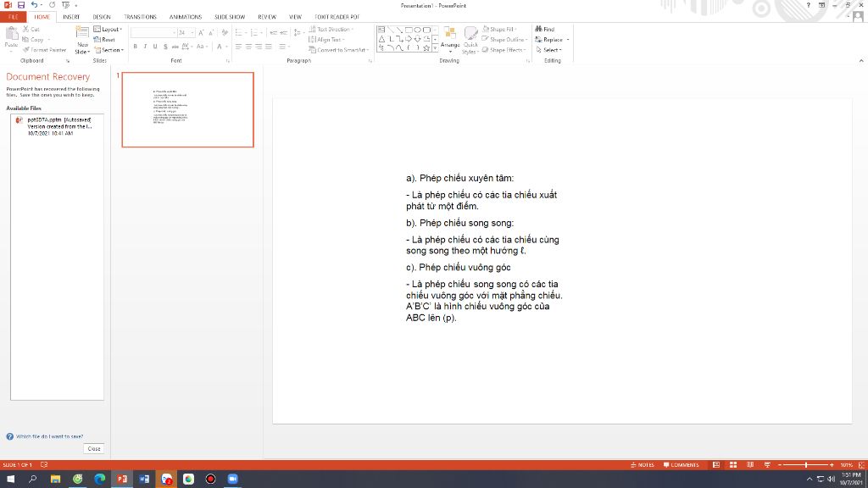Decrease list indent level

(x=274, y=33)
